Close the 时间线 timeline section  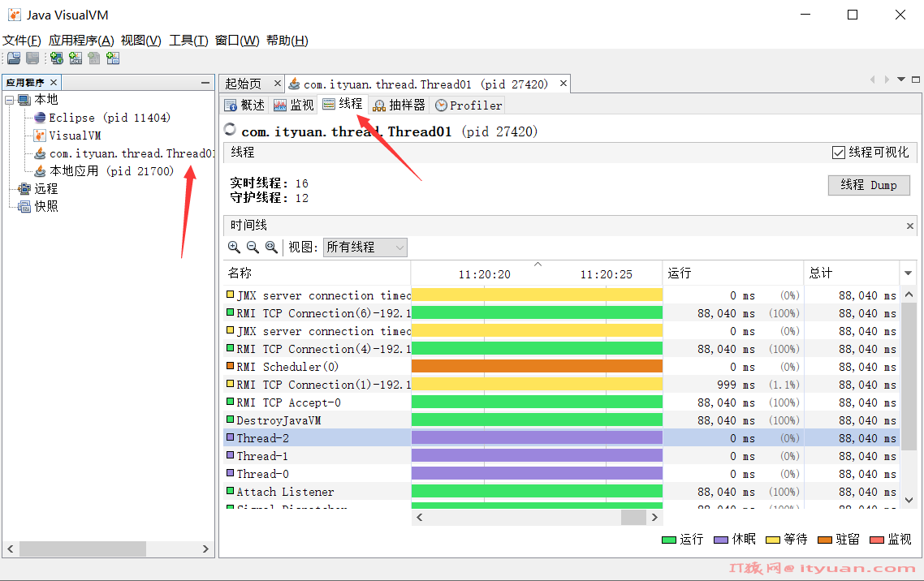(910, 226)
